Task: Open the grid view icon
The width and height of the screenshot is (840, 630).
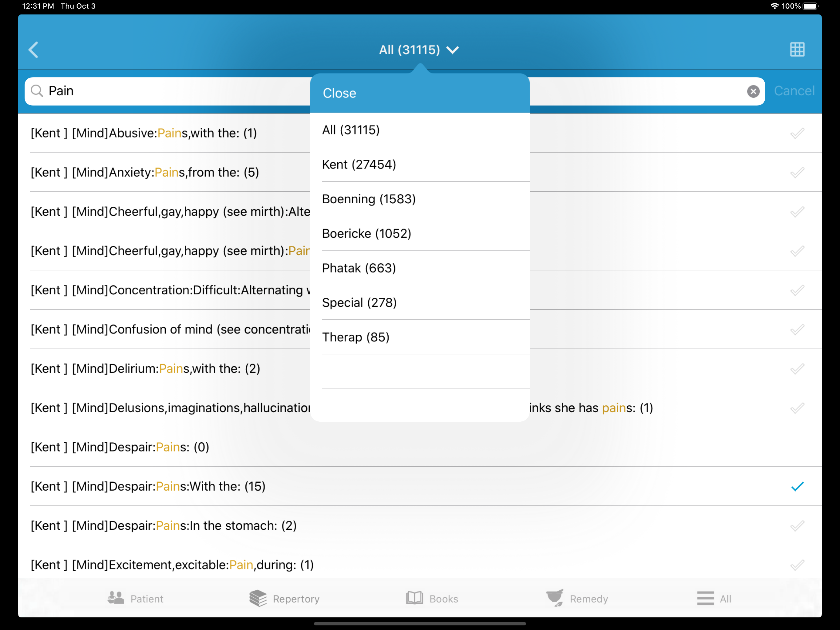Action: pos(797,50)
